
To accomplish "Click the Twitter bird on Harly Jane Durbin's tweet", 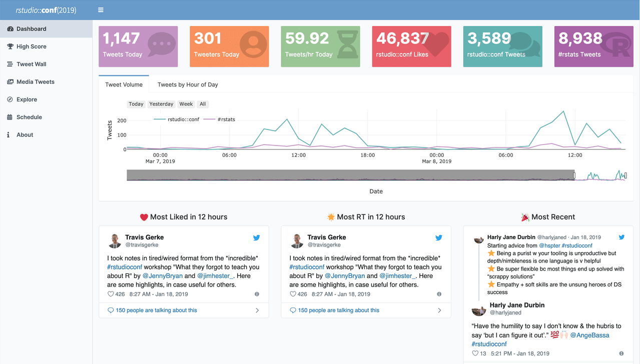I will point(621,237).
